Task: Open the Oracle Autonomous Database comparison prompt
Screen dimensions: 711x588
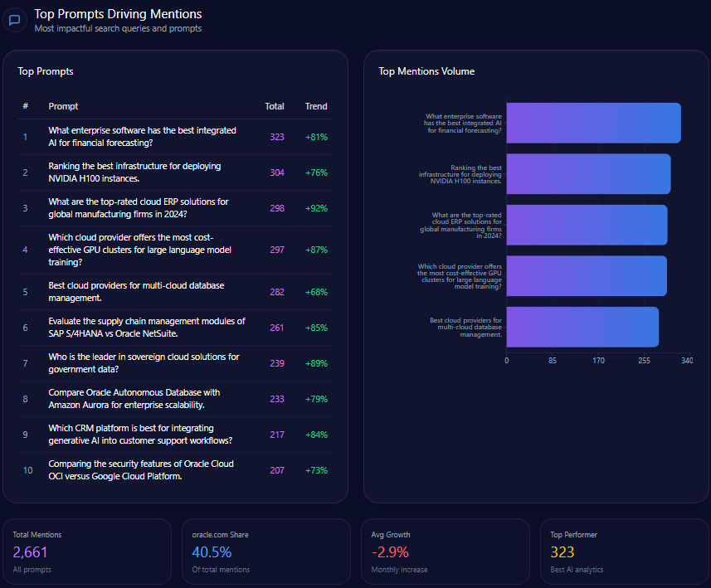Action: pos(134,399)
